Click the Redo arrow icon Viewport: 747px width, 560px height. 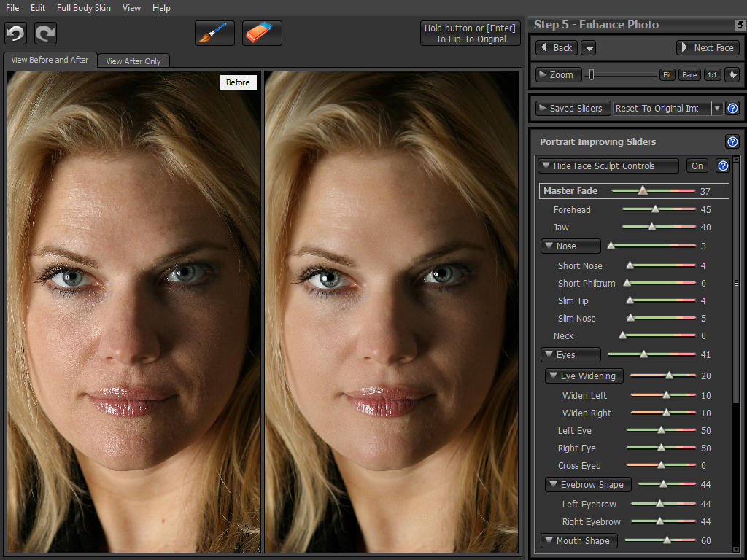click(45, 34)
